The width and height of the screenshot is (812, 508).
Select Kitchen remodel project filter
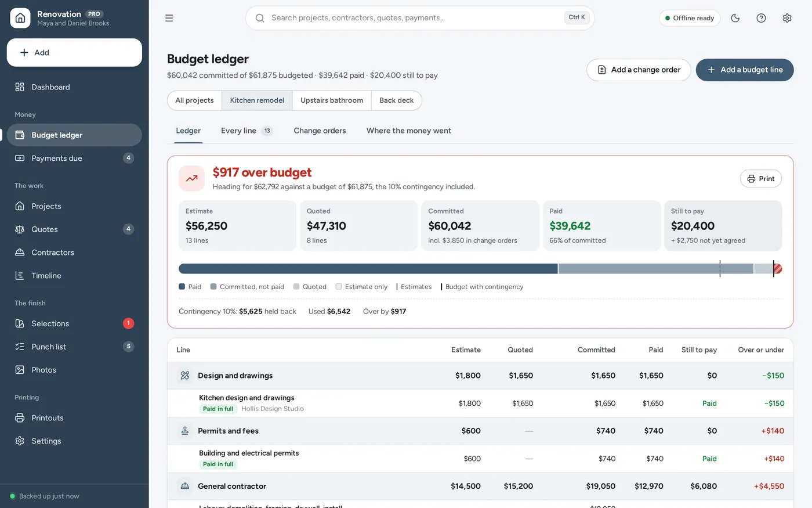257,100
